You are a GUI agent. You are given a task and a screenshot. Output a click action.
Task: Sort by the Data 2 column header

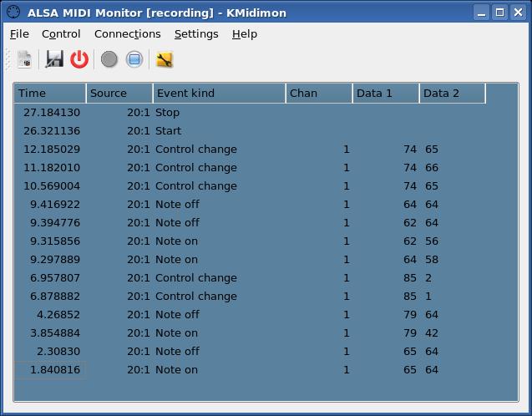tap(453, 93)
